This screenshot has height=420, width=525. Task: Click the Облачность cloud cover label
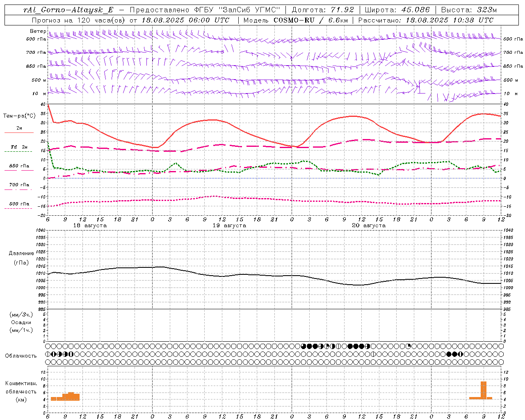click(21, 356)
